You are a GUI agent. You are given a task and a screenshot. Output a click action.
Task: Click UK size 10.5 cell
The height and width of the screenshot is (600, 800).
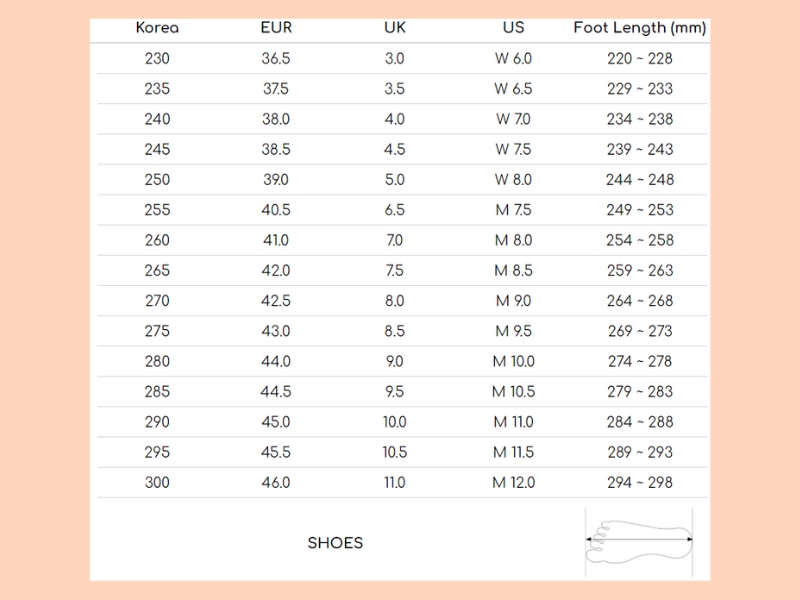[x=394, y=452]
